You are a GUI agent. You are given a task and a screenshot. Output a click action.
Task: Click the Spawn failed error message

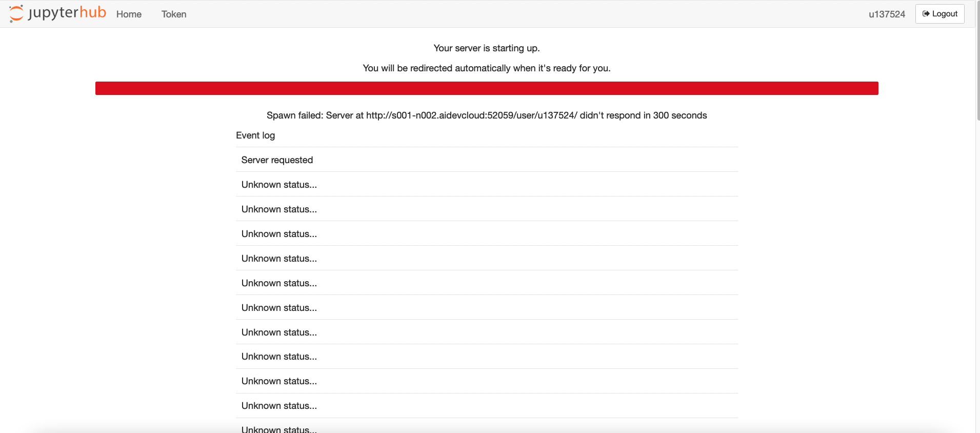(x=486, y=115)
